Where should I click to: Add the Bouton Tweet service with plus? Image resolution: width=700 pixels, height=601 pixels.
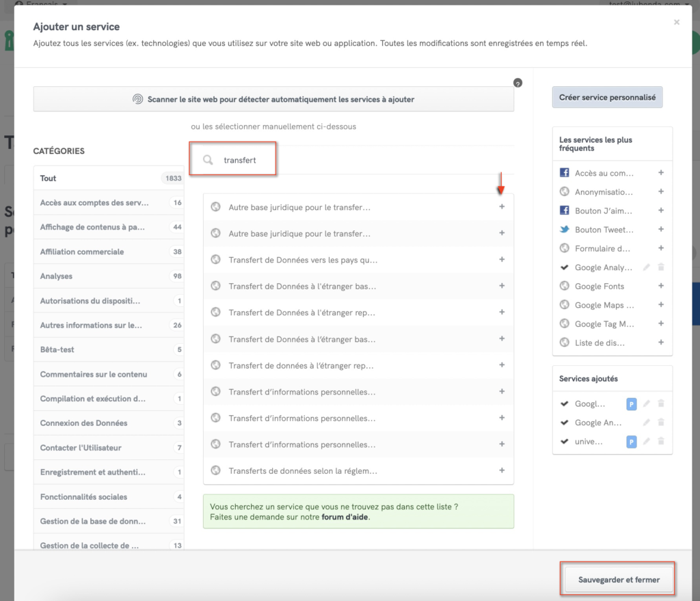click(660, 230)
